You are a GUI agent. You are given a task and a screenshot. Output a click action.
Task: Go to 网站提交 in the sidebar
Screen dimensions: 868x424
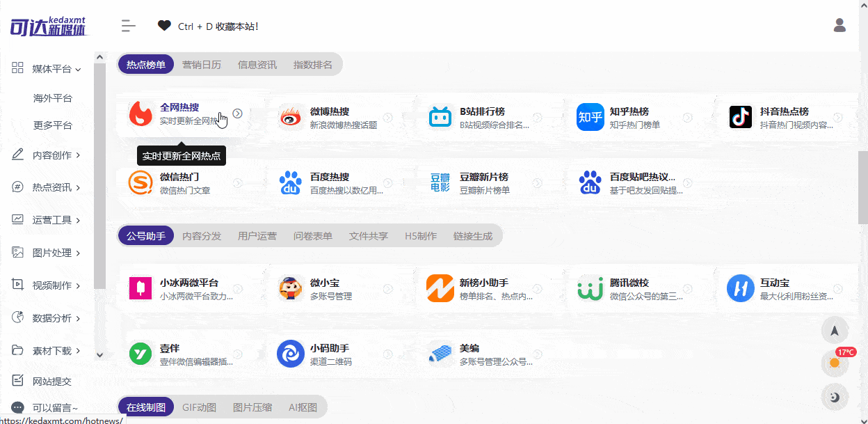pos(42,382)
